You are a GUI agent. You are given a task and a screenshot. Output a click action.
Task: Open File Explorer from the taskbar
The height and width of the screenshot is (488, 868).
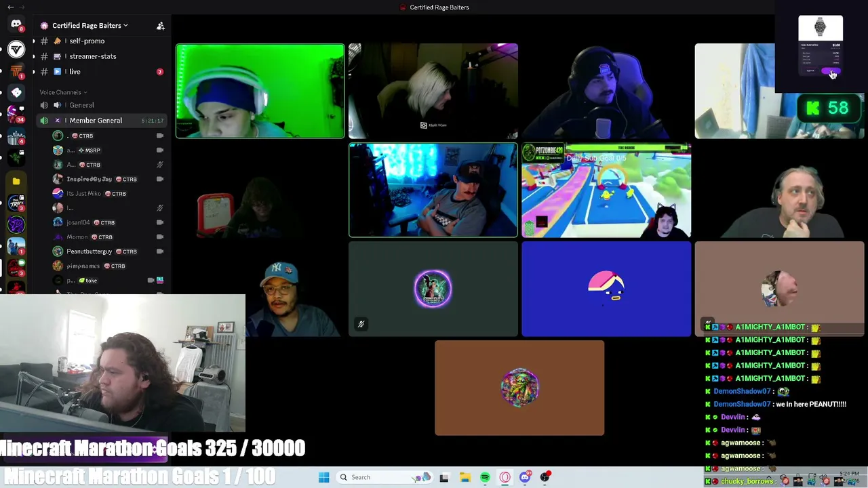click(465, 477)
